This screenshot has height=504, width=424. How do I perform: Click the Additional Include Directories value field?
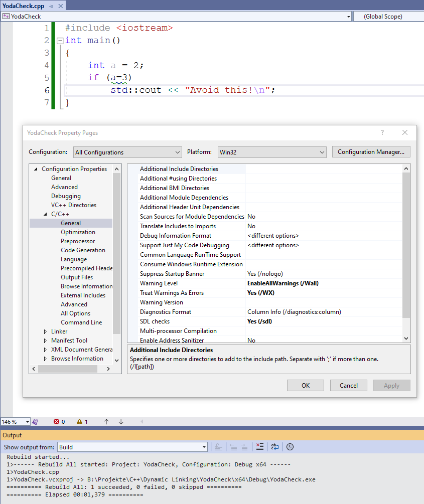point(324,169)
